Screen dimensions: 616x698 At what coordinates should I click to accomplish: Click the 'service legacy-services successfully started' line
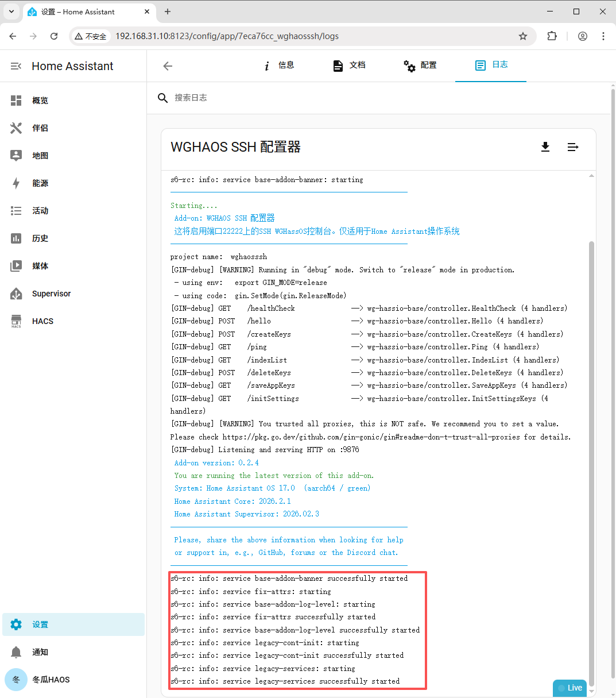pos(285,681)
